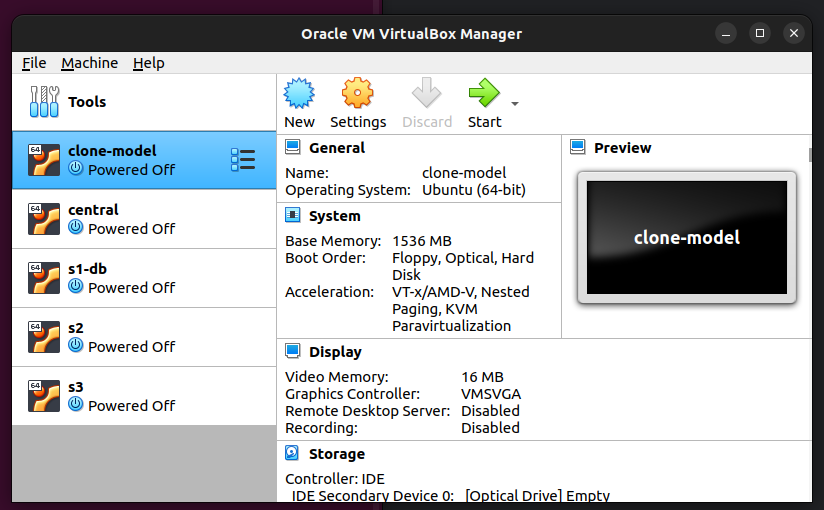This screenshot has width=824, height=510.
Task: Click the General section monitor icon
Action: coord(293,147)
